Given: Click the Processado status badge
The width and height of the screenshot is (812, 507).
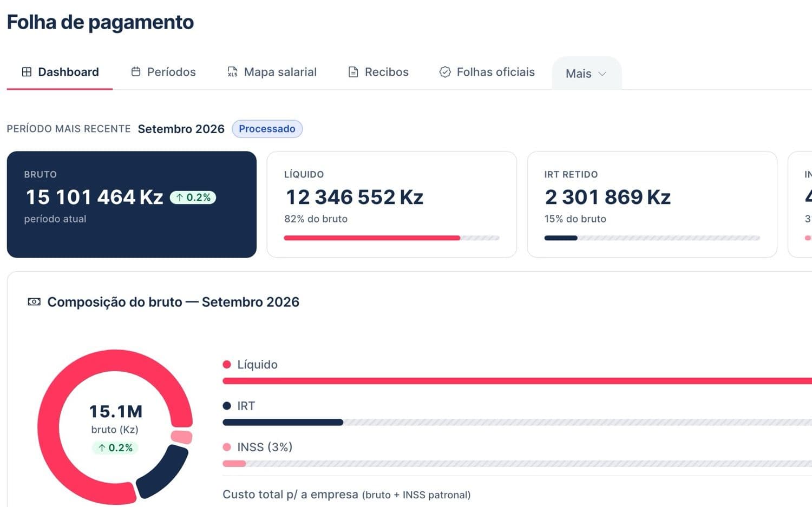Looking at the screenshot, I should (267, 129).
